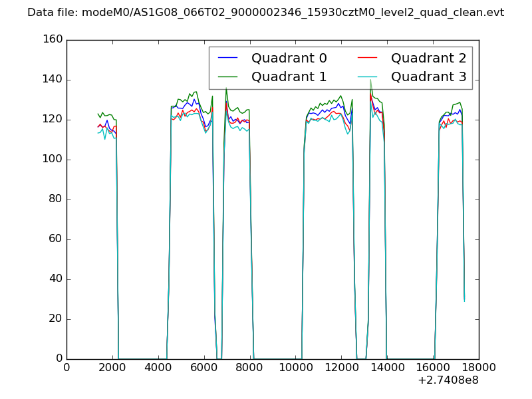Click the y-axis tick label 60
532x399 pixels.
tap(56, 239)
